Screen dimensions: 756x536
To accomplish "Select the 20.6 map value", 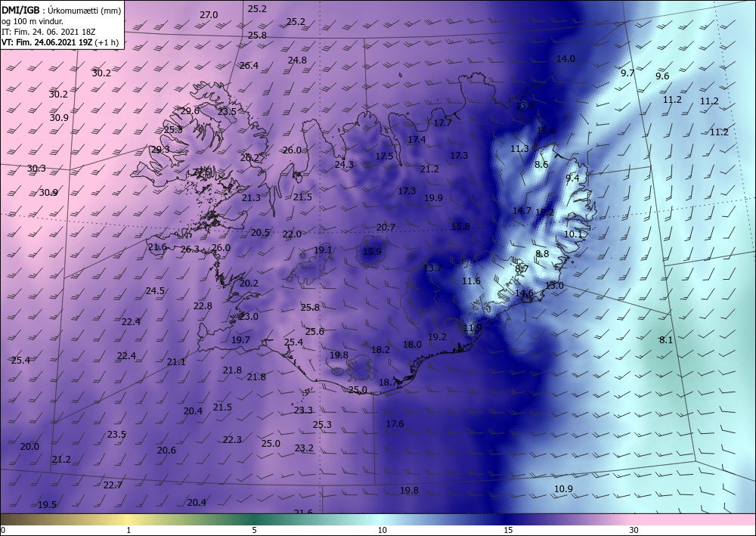I will coord(166,451).
